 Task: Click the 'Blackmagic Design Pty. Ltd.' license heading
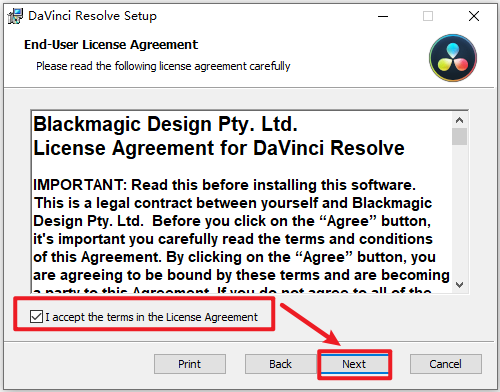pos(165,124)
